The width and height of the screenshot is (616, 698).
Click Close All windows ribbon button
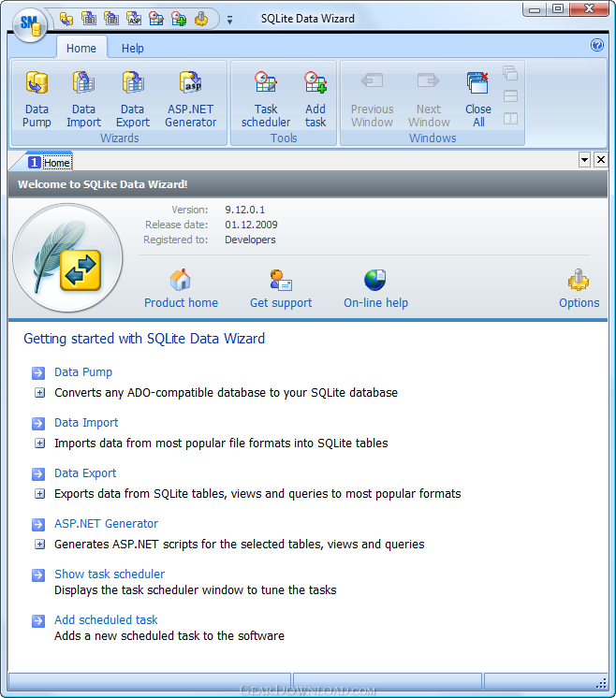pos(478,100)
